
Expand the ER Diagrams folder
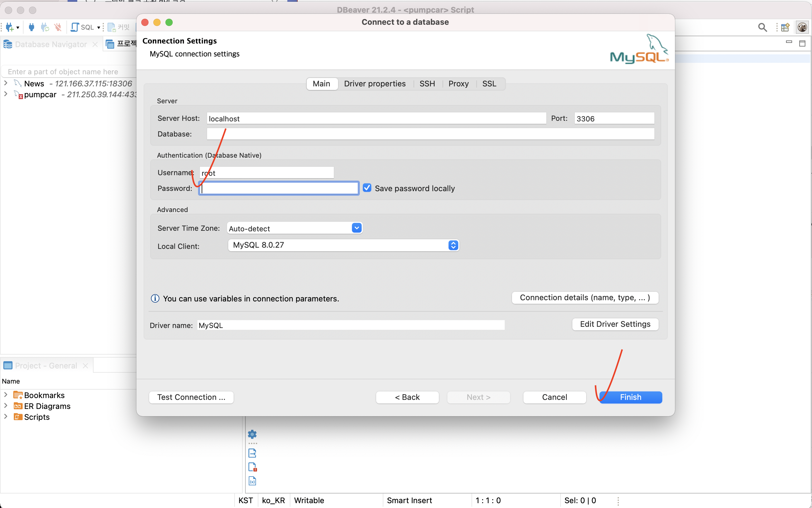[x=5, y=406]
